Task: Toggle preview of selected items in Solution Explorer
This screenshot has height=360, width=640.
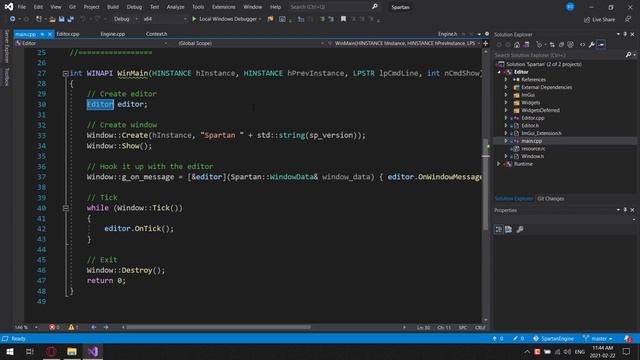Action: point(601,44)
